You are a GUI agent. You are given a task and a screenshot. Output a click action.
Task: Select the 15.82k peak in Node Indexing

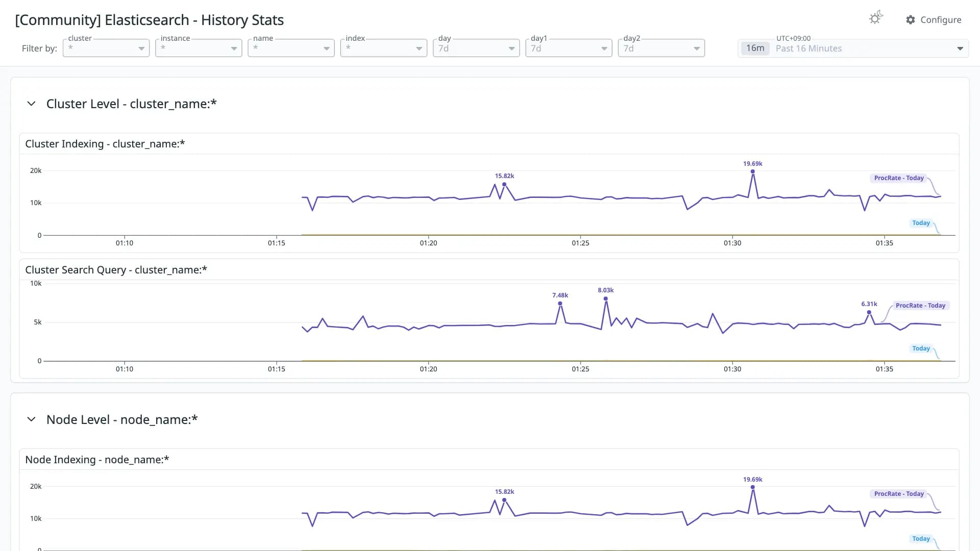click(504, 500)
